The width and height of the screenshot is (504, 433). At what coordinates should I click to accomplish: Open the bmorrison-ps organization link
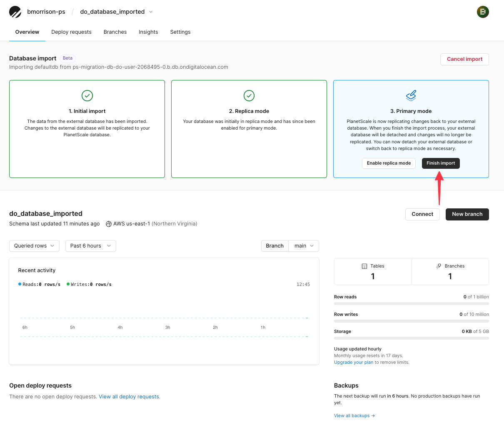tap(46, 12)
